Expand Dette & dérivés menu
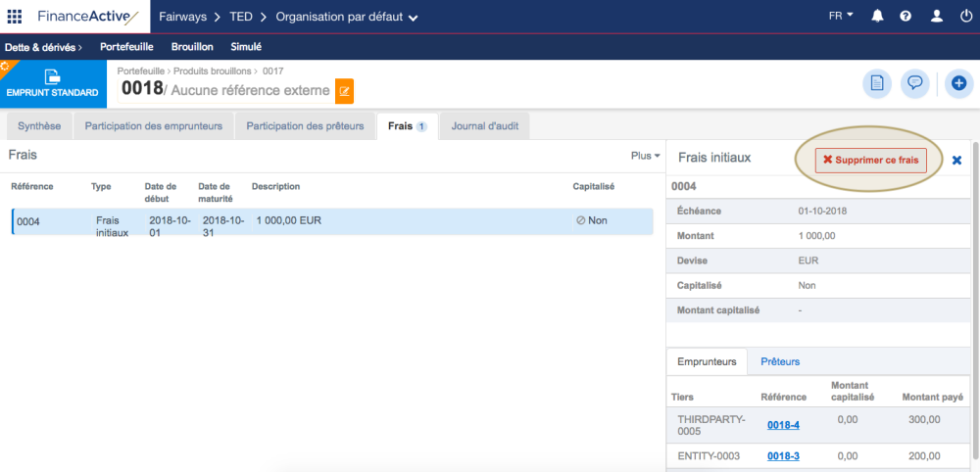 tap(44, 47)
